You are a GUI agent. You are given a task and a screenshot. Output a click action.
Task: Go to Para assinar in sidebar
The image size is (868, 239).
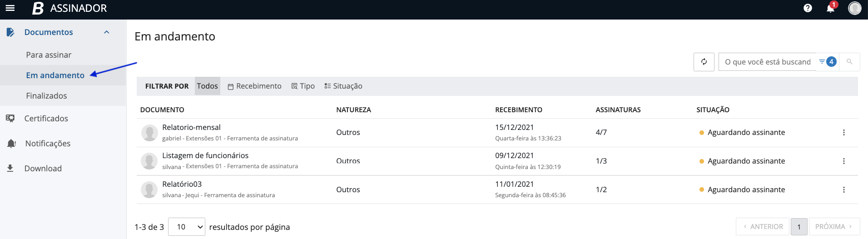point(49,55)
